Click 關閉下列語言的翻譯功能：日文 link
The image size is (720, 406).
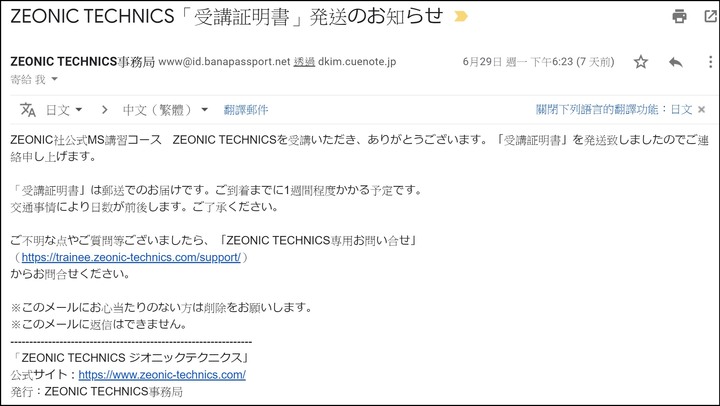tap(614, 109)
